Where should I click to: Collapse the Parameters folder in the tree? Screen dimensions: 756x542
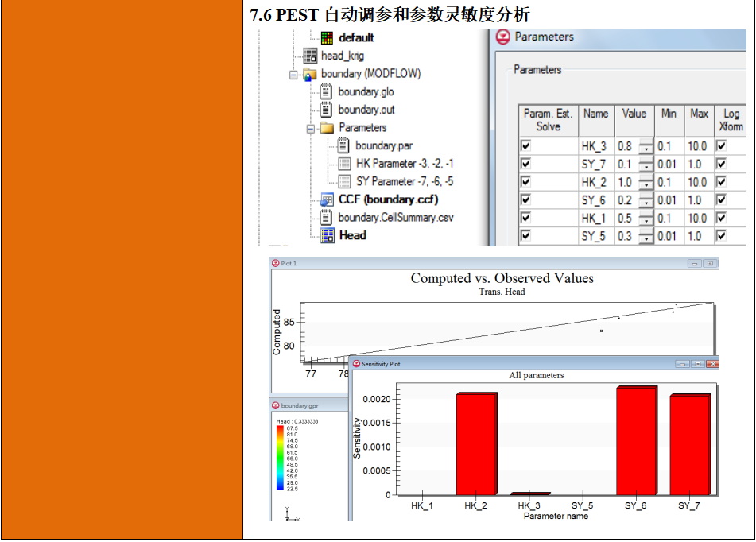click(x=311, y=128)
